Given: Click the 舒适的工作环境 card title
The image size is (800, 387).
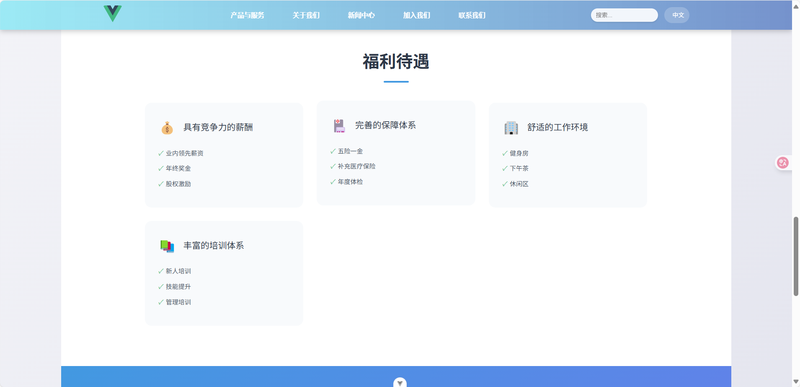Looking at the screenshot, I should click(x=558, y=127).
